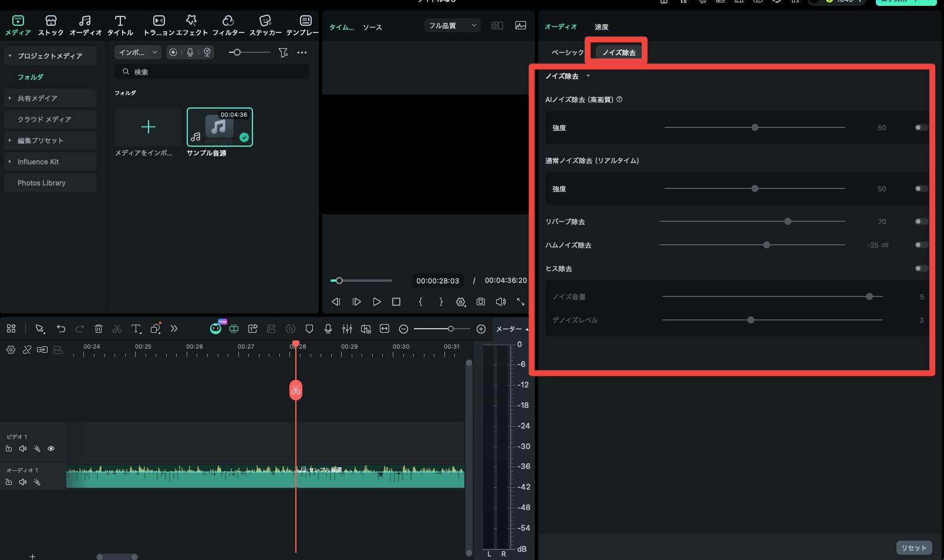Enable ヒス除去 toggle switch
Viewport: 944px width, 560px height.
(x=921, y=268)
